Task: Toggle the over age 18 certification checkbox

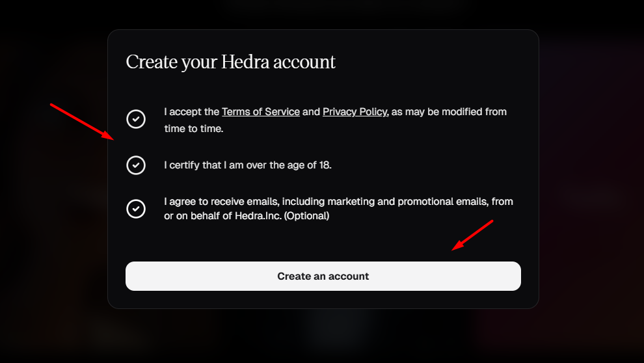Action: click(x=136, y=165)
